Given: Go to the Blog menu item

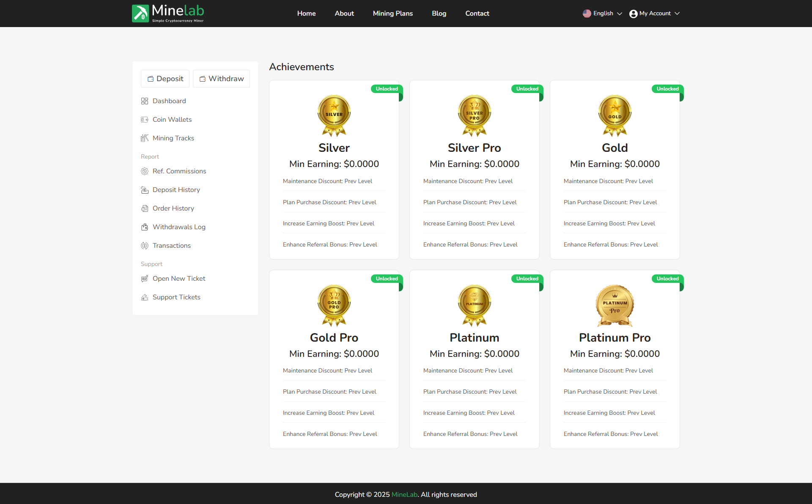Looking at the screenshot, I should 439,14.
